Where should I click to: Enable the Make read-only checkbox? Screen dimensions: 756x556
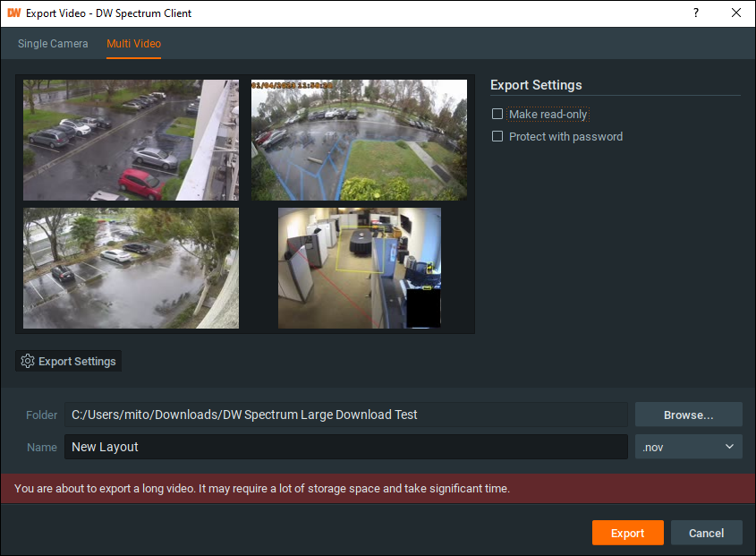coord(498,115)
